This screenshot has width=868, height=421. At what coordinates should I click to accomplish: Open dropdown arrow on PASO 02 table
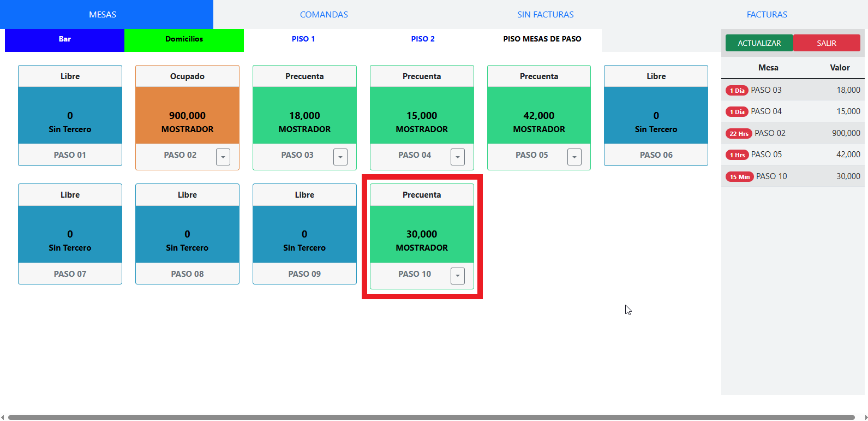tap(223, 157)
